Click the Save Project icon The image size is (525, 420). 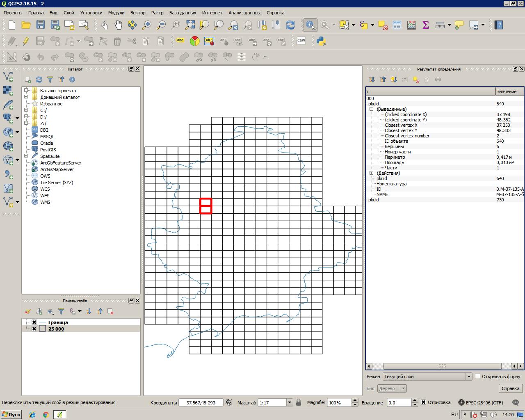pyautogui.click(x=40, y=25)
